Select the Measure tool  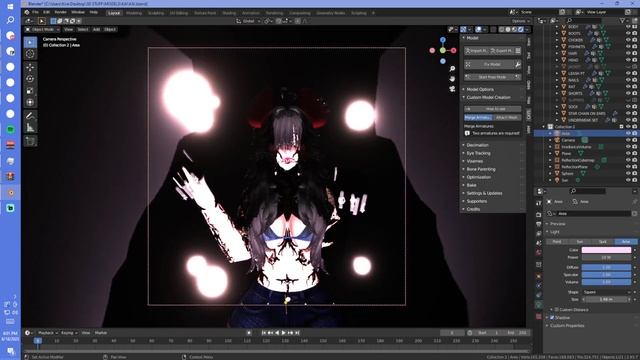tap(30, 128)
